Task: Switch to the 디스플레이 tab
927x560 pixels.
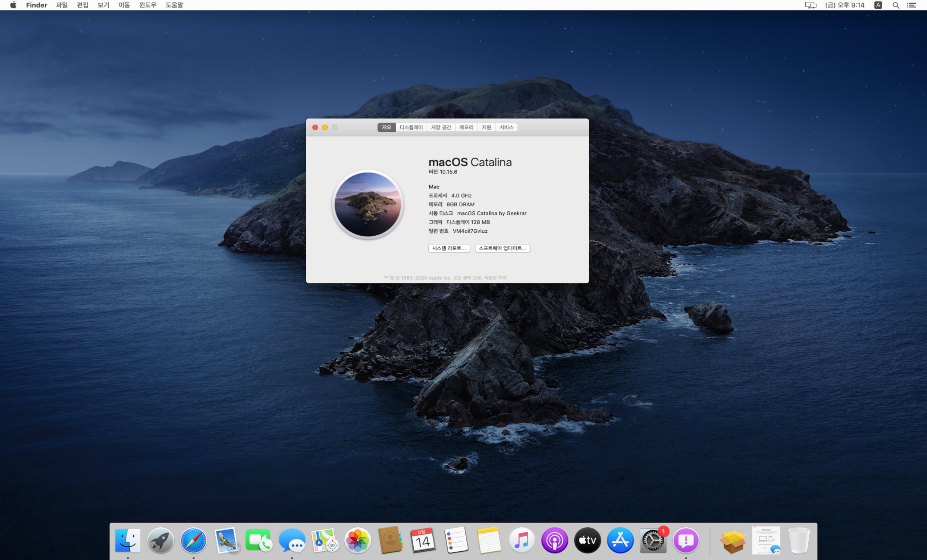Action: (x=411, y=127)
